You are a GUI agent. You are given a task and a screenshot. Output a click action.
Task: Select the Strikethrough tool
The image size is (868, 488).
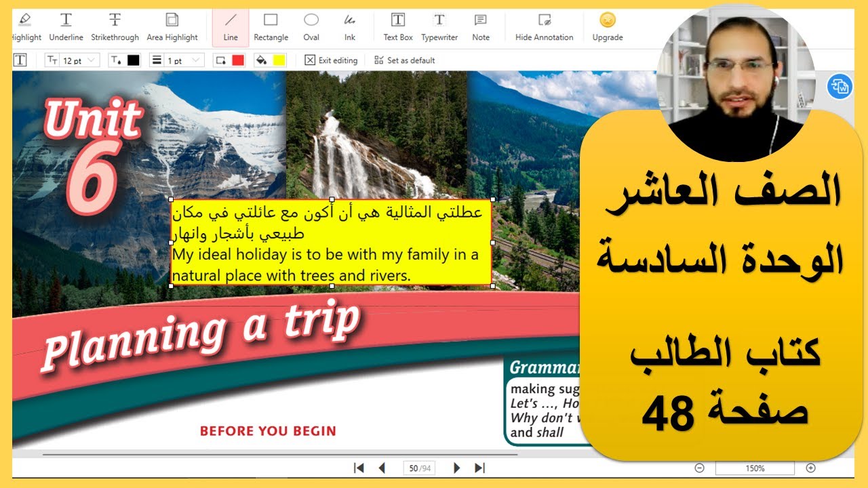(x=115, y=27)
